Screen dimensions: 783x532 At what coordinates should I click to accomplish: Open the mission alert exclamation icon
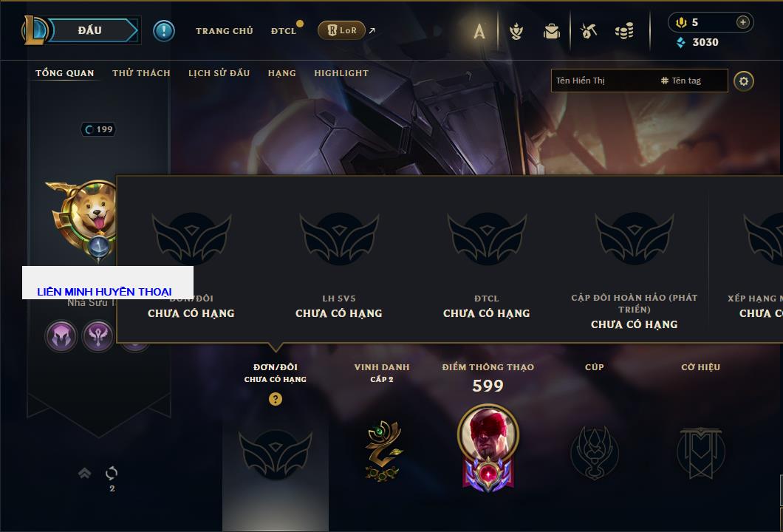tap(164, 31)
